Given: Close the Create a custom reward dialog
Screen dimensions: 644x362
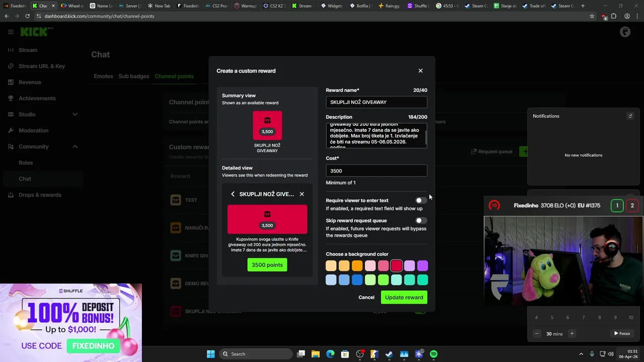Looking at the screenshot, I should 421,71.
